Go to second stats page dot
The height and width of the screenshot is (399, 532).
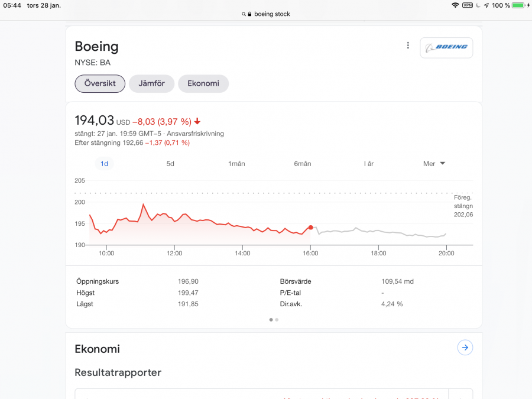[x=277, y=319]
